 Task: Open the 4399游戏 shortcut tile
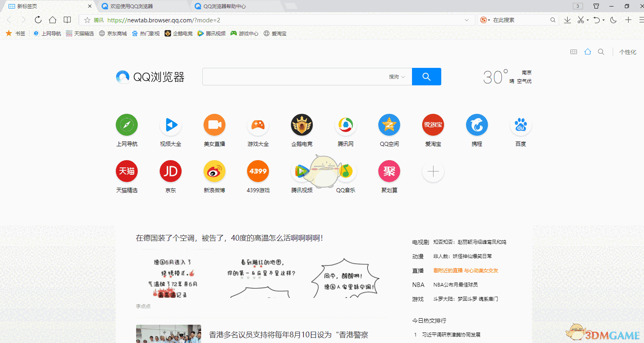[258, 171]
